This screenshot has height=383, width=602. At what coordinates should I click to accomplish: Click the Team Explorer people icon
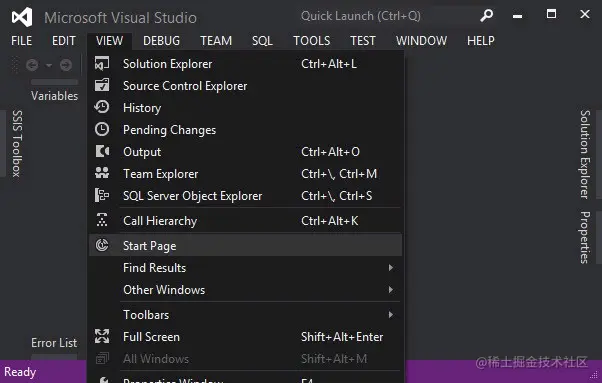tap(102, 173)
